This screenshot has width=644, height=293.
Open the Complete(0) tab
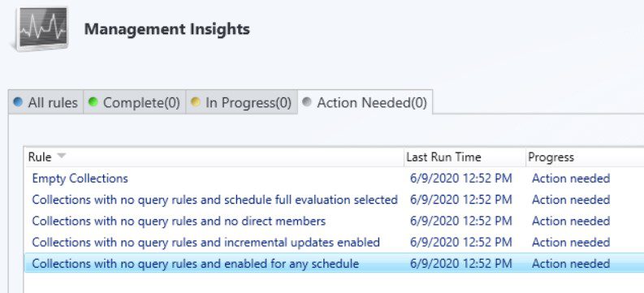134,102
